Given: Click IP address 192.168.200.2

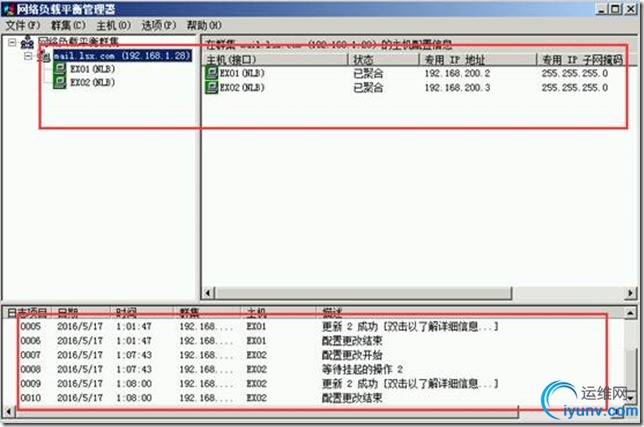Looking at the screenshot, I should point(457,73).
